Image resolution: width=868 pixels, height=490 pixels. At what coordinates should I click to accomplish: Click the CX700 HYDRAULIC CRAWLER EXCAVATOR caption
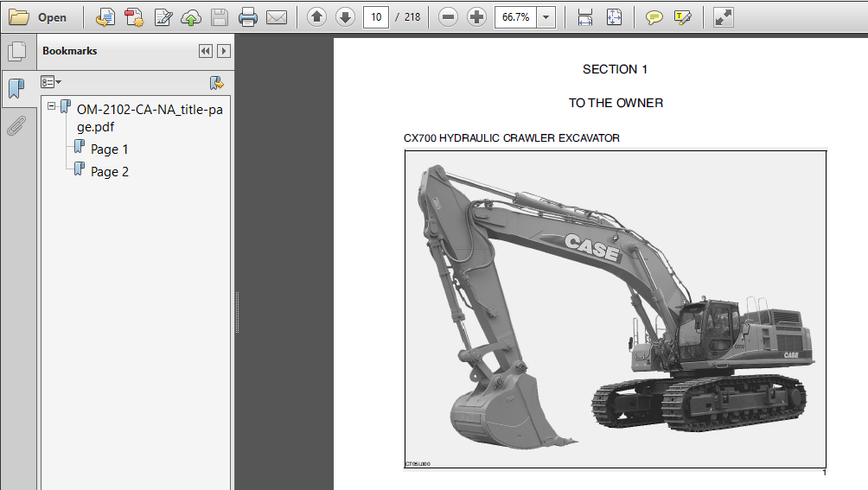(x=512, y=138)
